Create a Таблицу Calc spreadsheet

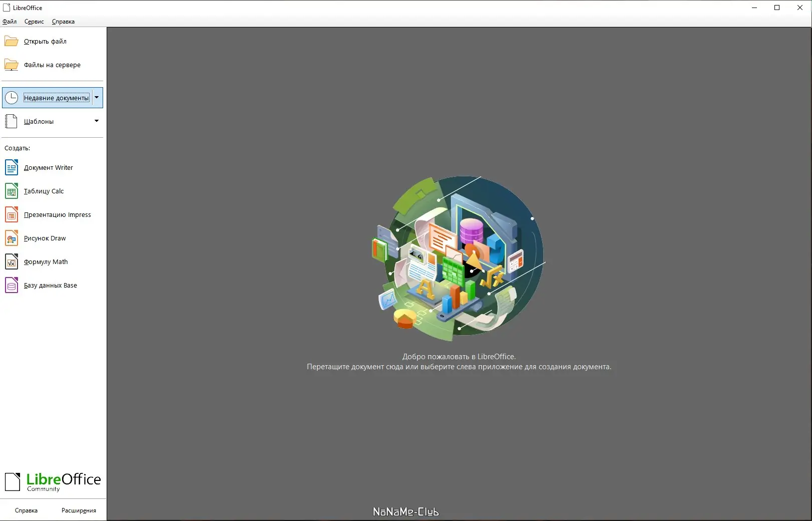point(44,191)
